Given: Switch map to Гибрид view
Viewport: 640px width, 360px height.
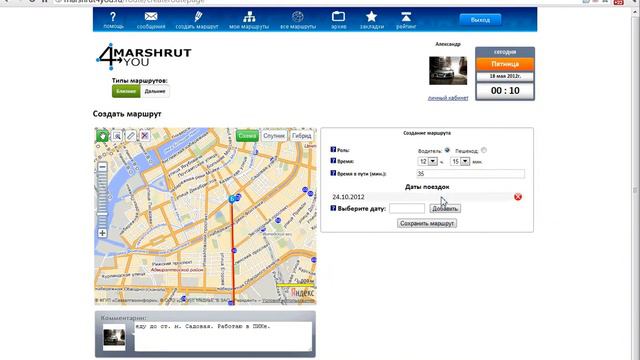Looking at the screenshot, I should click(x=302, y=136).
